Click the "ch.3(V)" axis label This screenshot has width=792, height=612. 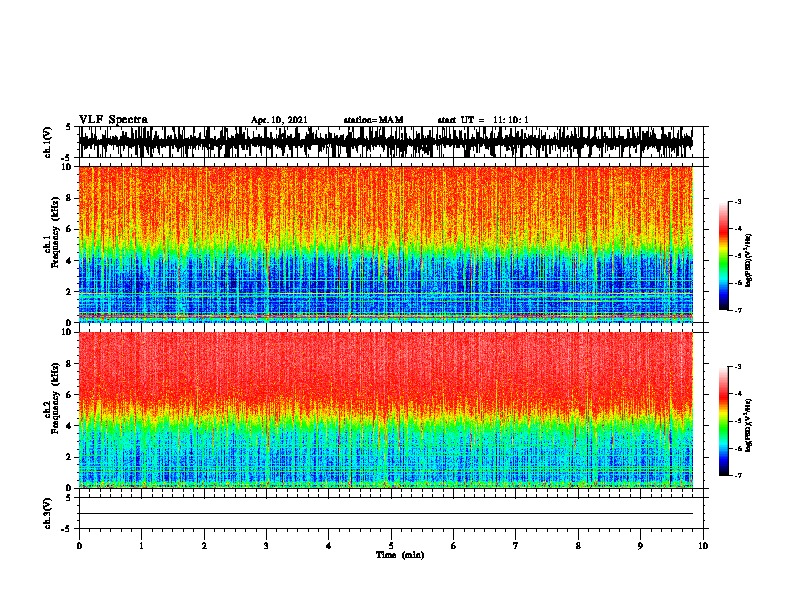pos(48,513)
